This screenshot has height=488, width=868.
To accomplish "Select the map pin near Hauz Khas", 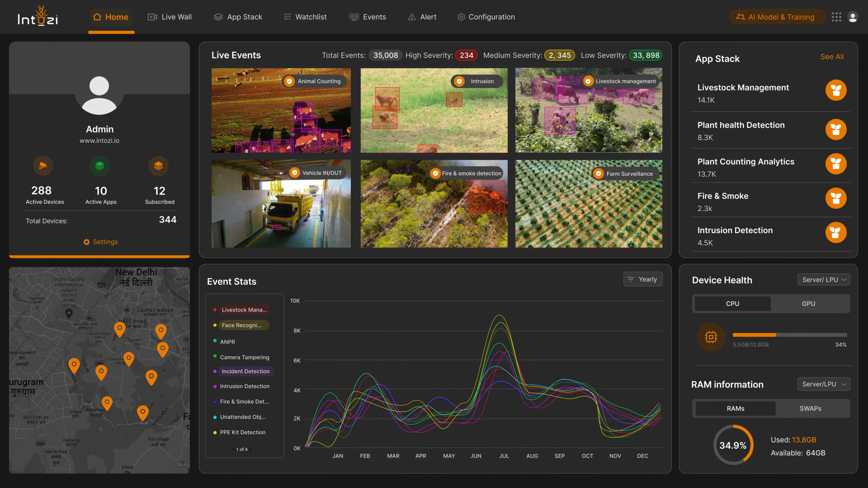I will (120, 329).
